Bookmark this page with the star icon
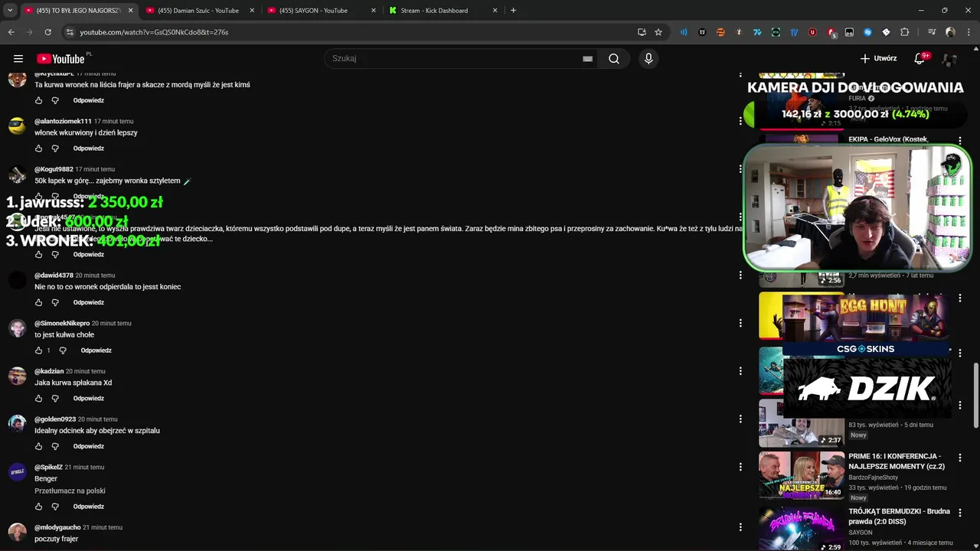980x551 pixels. point(658,32)
